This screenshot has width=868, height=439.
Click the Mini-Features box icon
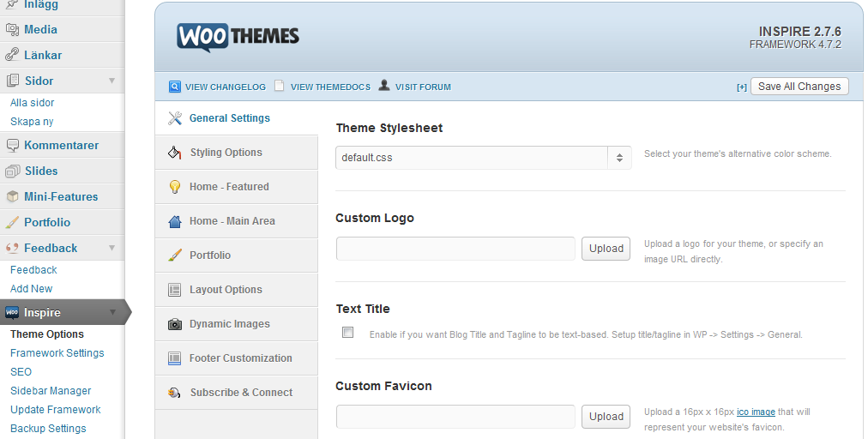12,196
